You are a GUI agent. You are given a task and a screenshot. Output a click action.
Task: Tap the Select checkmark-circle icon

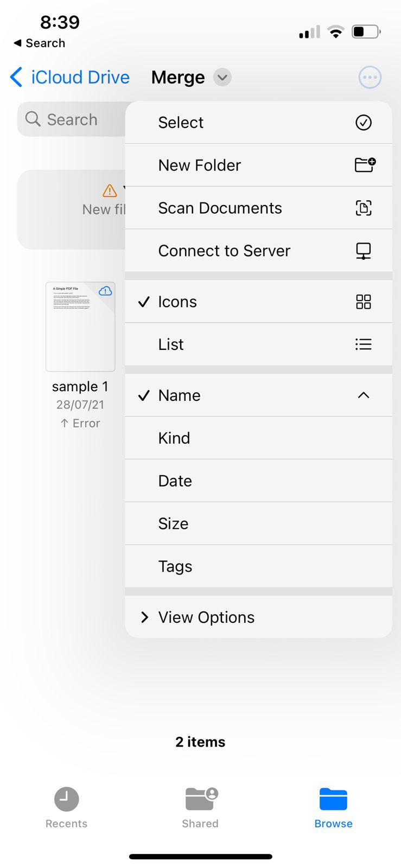click(x=363, y=123)
